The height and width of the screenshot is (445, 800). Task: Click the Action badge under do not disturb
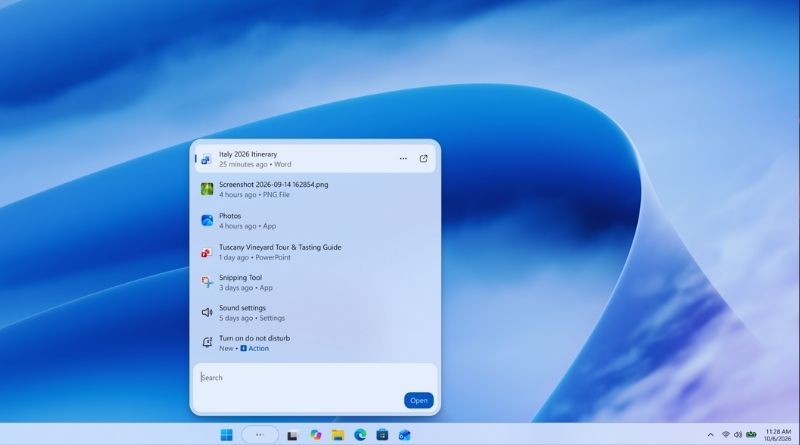click(255, 349)
